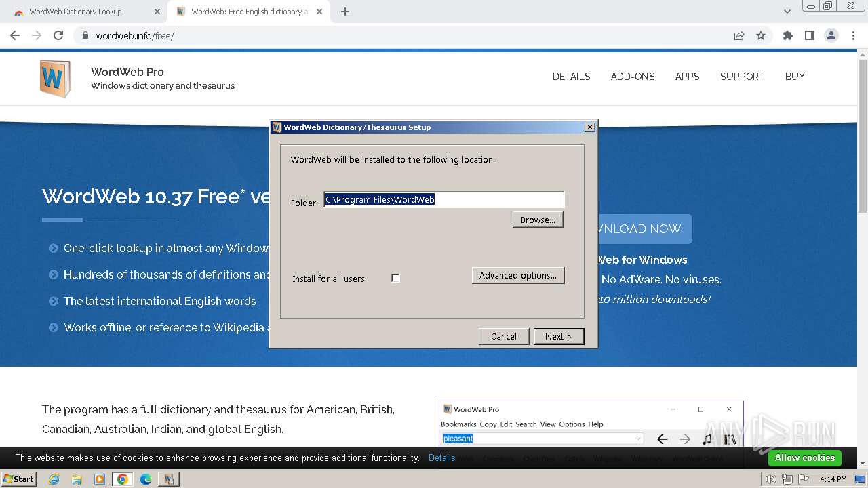Cancel the WordWeb setup

pos(504,336)
